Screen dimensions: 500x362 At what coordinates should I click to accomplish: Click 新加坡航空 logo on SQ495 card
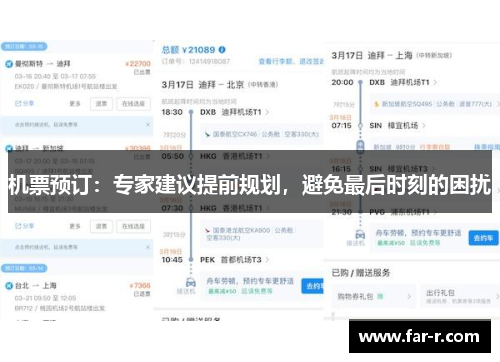(x=377, y=104)
